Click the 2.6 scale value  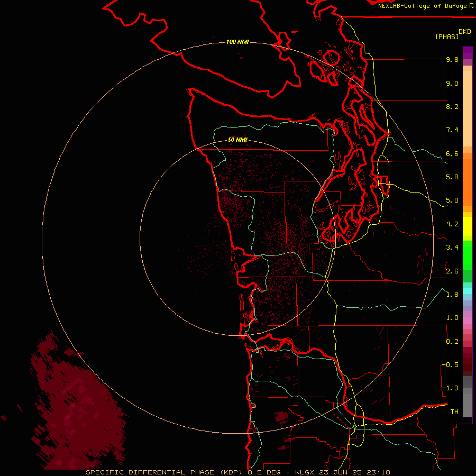pos(452,271)
